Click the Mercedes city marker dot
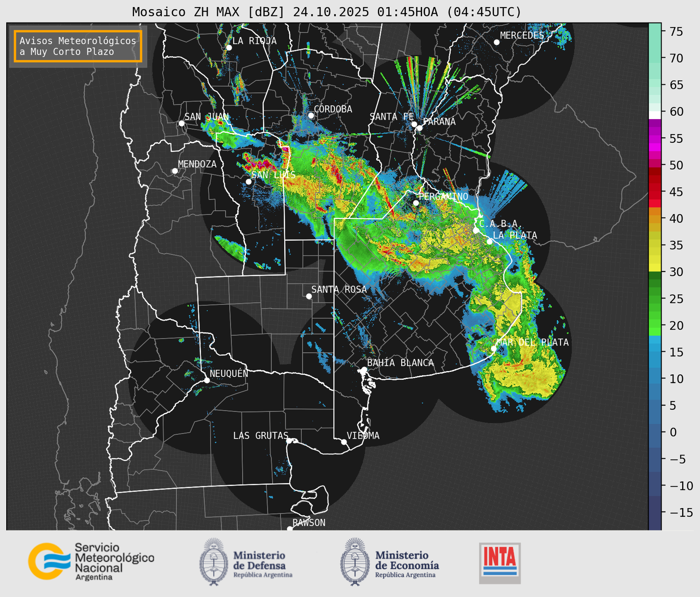This screenshot has width=700, height=597. (x=497, y=42)
